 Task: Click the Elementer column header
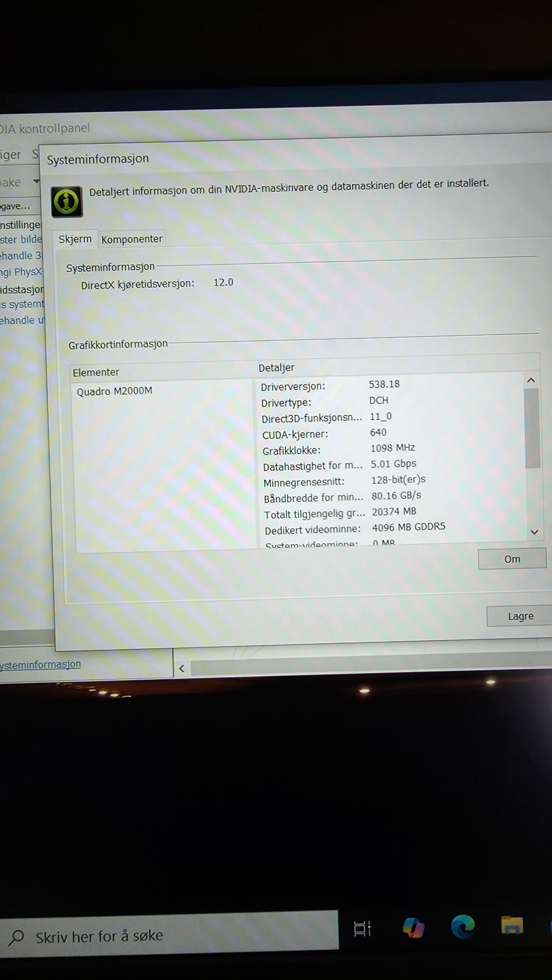click(x=96, y=372)
